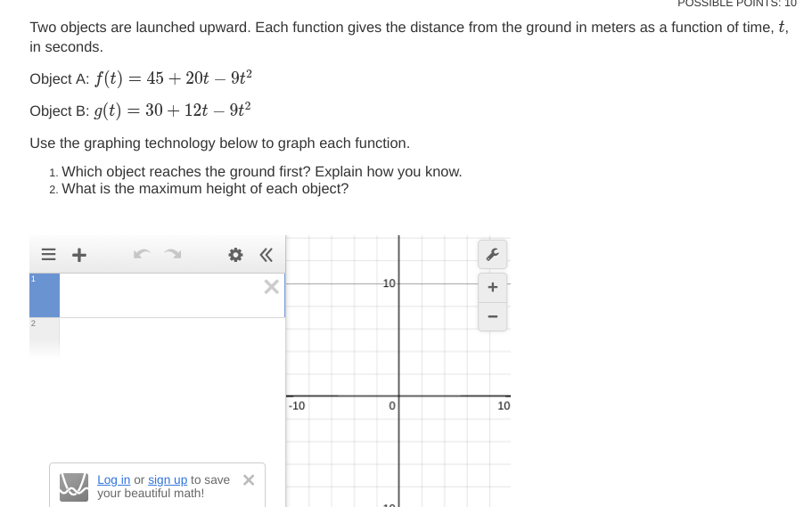
Task: Click the Object B function formula
Action: click(172, 110)
